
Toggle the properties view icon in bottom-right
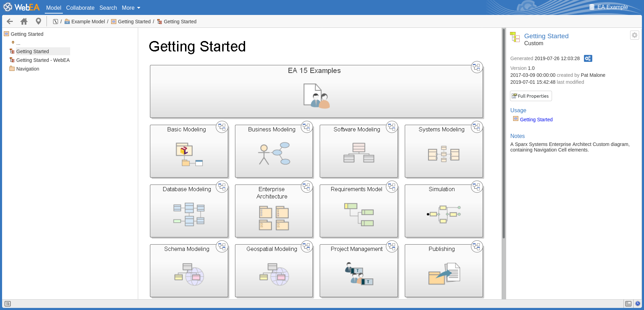click(628, 304)
